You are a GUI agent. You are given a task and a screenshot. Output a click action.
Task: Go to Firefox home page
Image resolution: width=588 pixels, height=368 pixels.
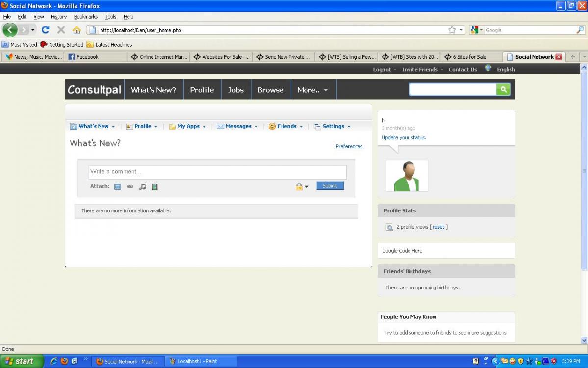(x=77, y=30)
